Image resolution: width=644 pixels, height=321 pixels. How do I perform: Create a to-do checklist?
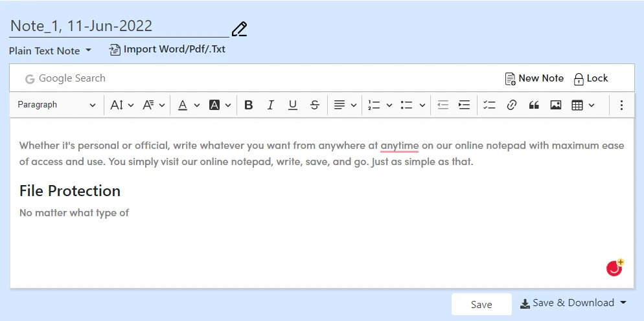click(x=489, y=105)
